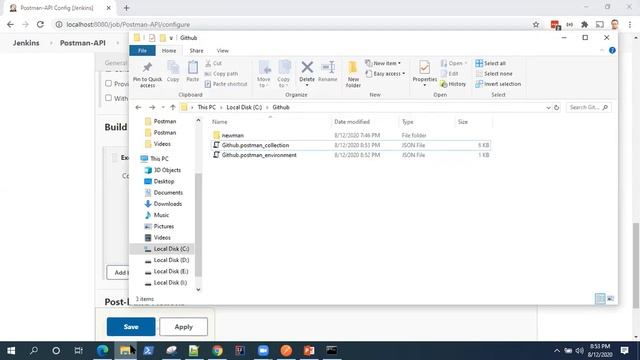Bookmark the Jenkins page with star icon
This screenshot has width=640, height=360.
[536, 24]
